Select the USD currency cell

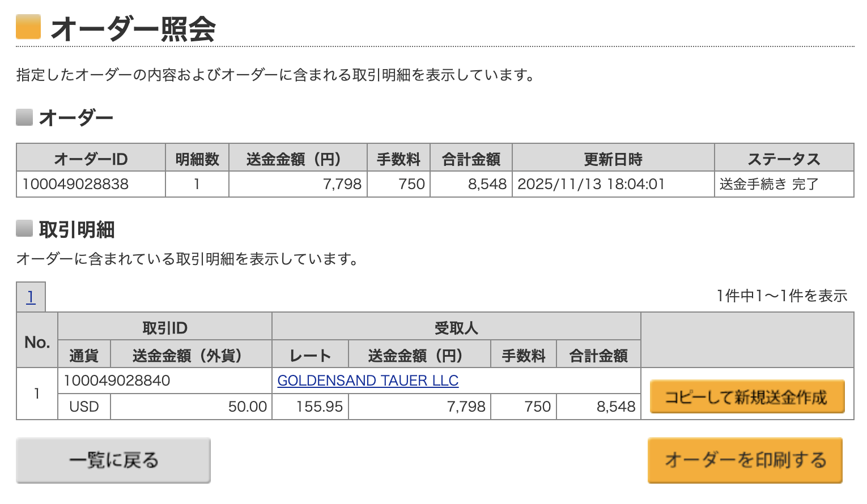coord(83,407)
